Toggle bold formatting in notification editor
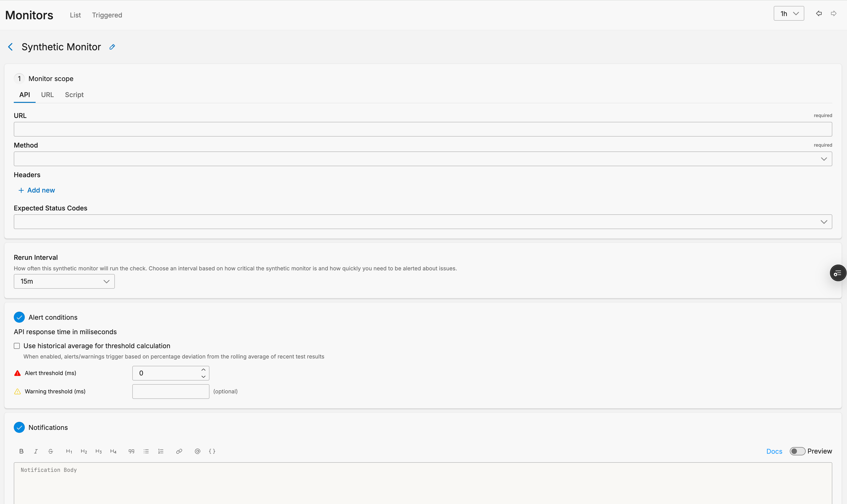The image size is (847, 504). point(21,451)
